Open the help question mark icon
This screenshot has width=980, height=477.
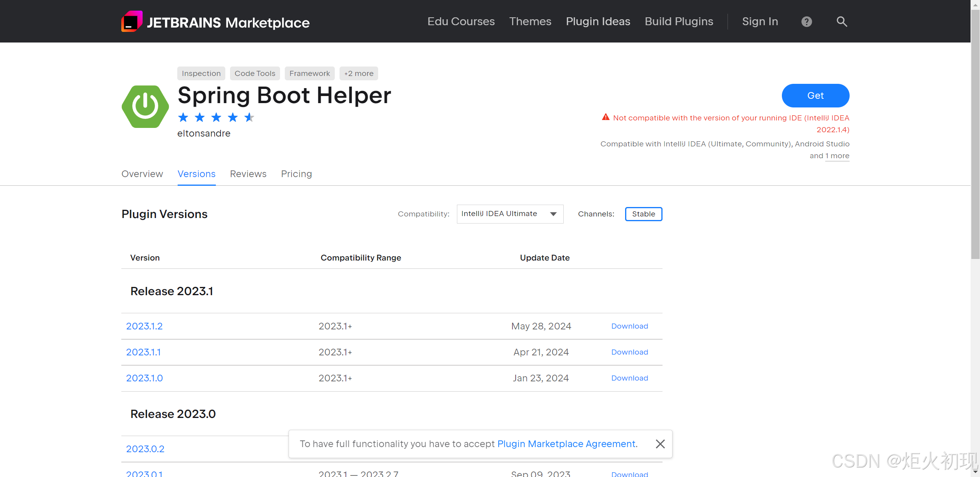click(x=806, y=22)
